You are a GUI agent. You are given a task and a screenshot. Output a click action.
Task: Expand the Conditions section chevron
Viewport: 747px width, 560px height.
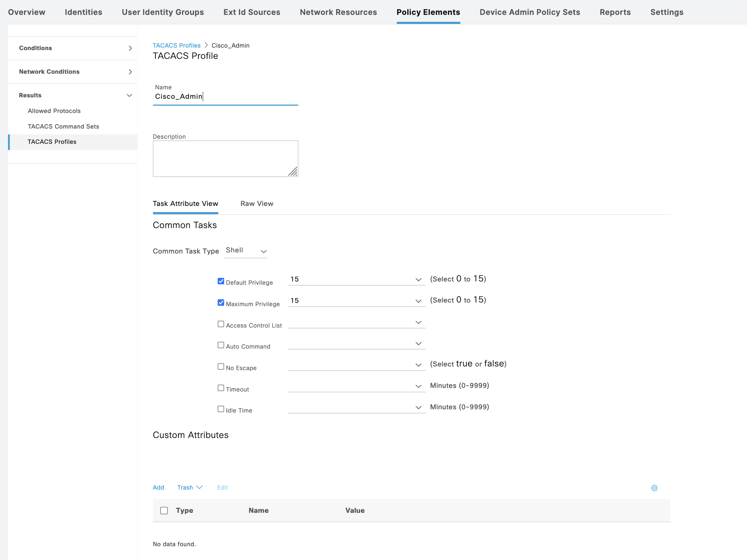(130, 48)
